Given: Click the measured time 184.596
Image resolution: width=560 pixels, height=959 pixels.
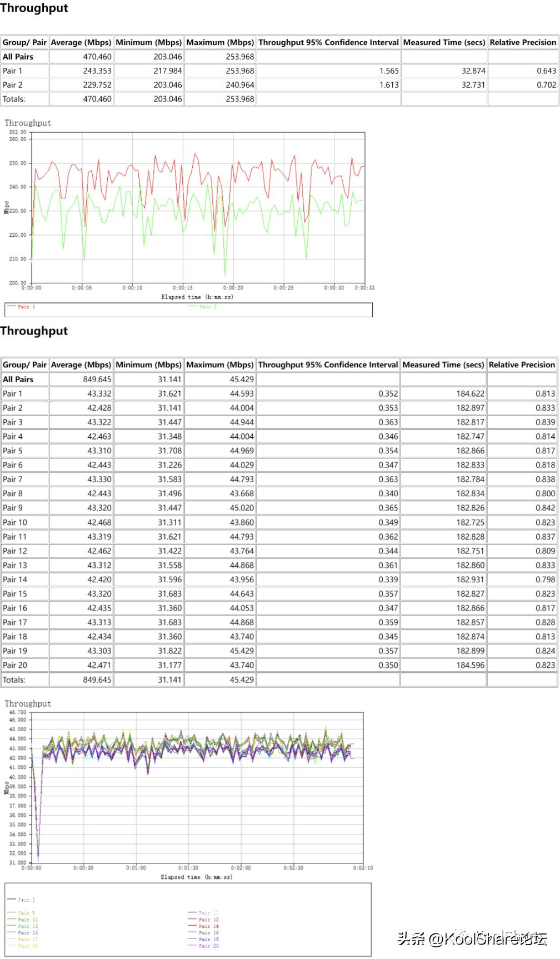Looking at the screenshot, I should point(471,665).
